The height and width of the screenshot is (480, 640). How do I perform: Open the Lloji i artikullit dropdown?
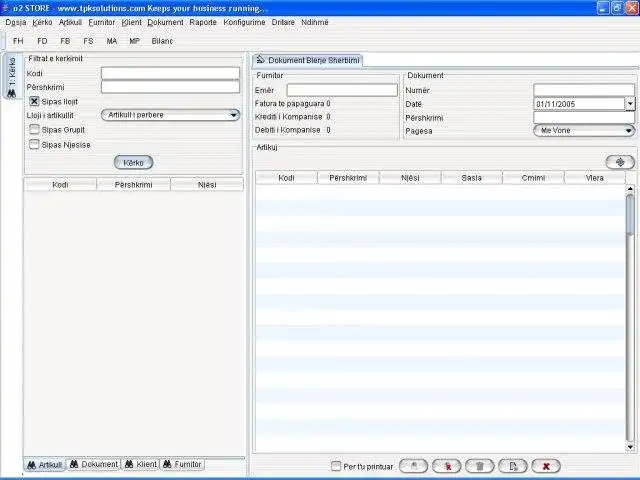[170, 115]
